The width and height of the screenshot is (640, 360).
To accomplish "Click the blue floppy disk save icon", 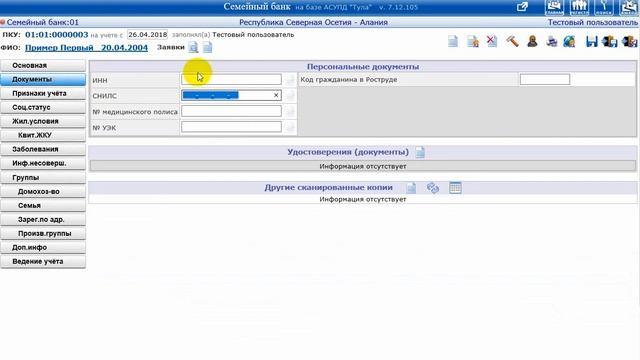I will pyautogui.click(x=591, y=41).
